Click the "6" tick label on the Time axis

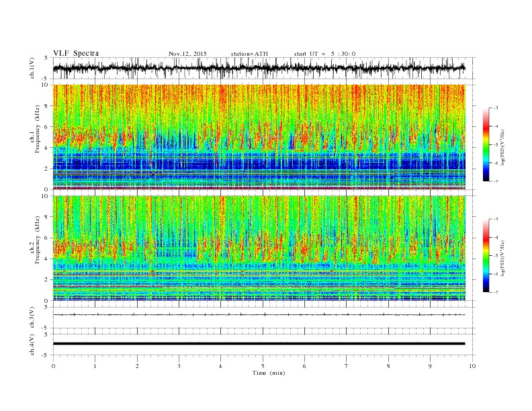(x=304, y=366)
